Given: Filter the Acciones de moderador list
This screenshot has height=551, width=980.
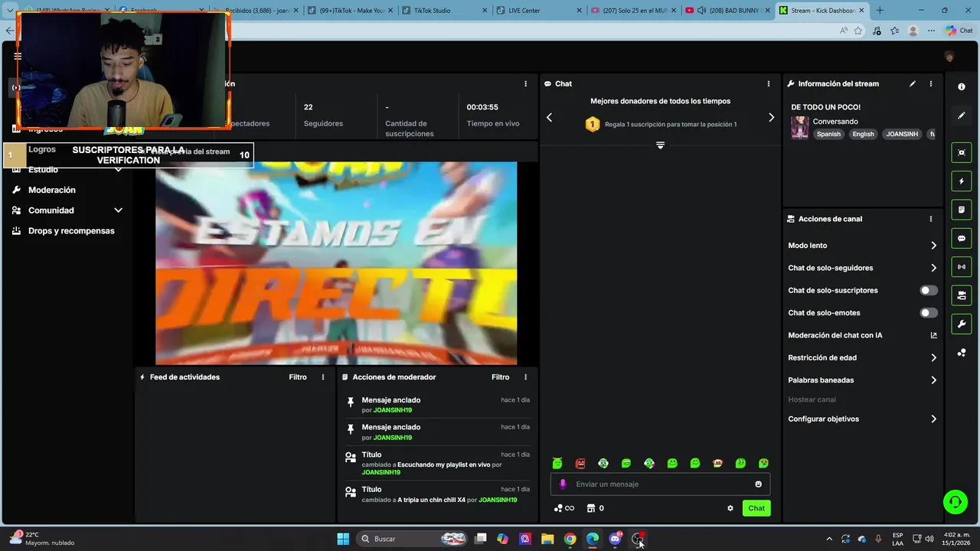Looking at the screenshot, I should click(500, 377).
